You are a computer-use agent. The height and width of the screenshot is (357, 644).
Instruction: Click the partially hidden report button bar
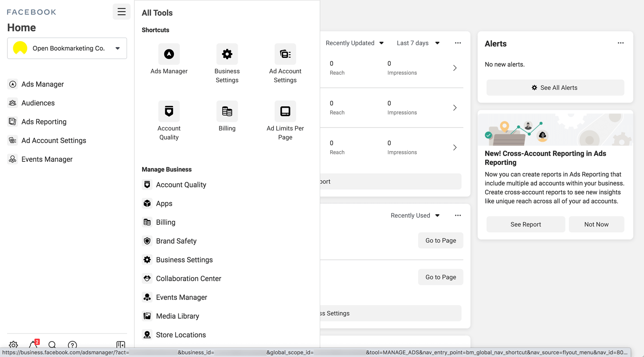coord(391,182)
